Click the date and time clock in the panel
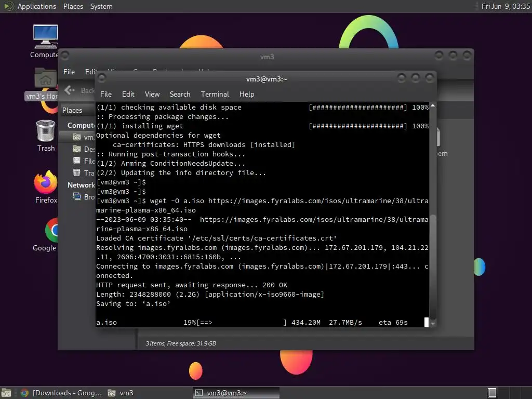The height and width of the screenshot is (399, 532). [505, 6]
